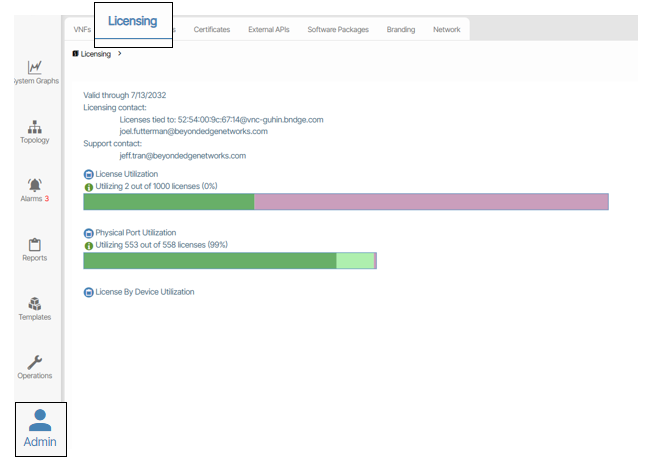Collapse the License Utilization section
The image size is (647, 461).
[88, 174]
